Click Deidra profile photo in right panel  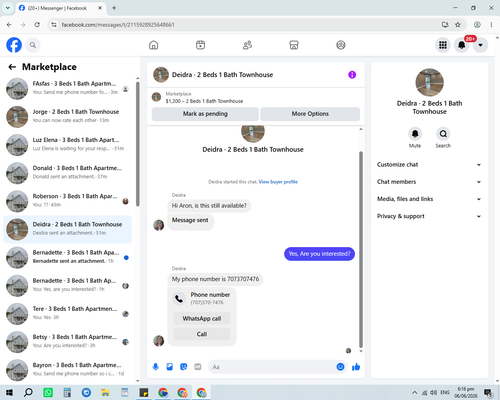click(x=429, y=82)
